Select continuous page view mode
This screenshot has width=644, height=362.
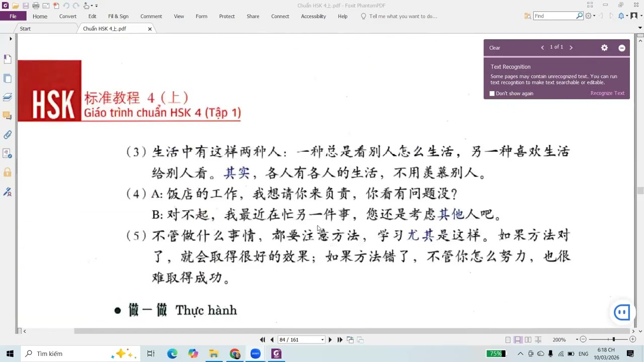click(x=518, y=340)
